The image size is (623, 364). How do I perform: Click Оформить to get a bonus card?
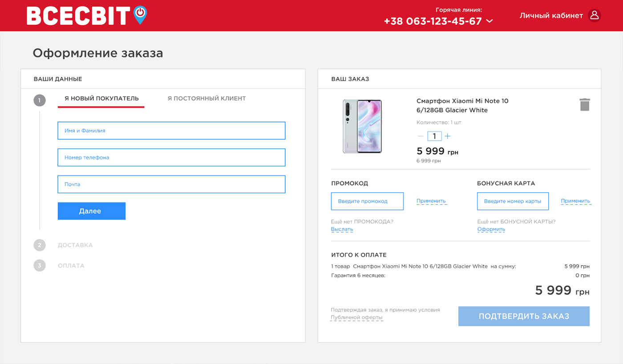click(491, 229)
